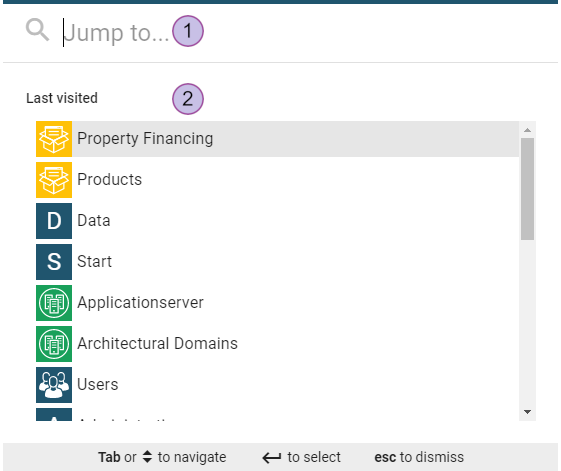Click the partially visible last list icon

pos(54,414)
